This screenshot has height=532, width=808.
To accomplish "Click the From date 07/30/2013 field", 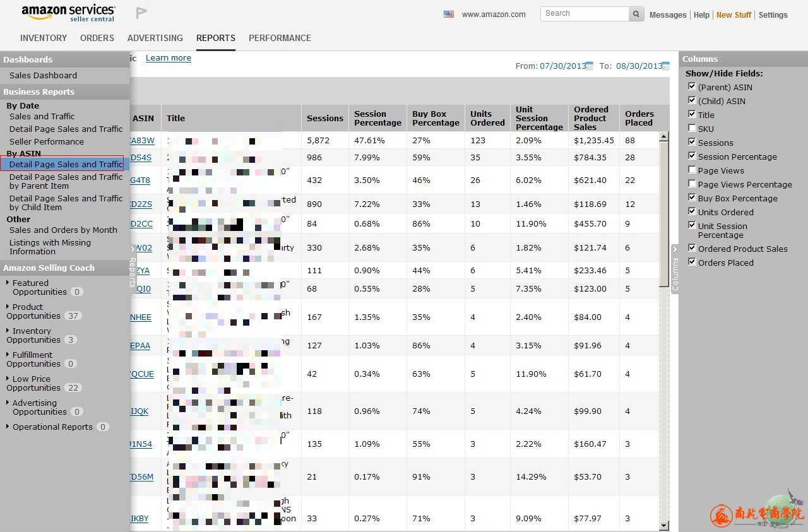I will point(562,66).
